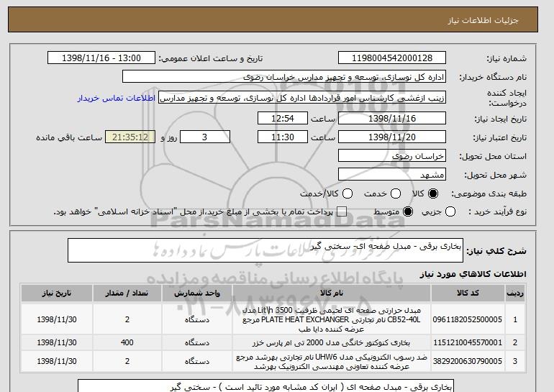The image size is (554, 392).
Task: Click the delivery city field مشهد
Action: (392, 175)
